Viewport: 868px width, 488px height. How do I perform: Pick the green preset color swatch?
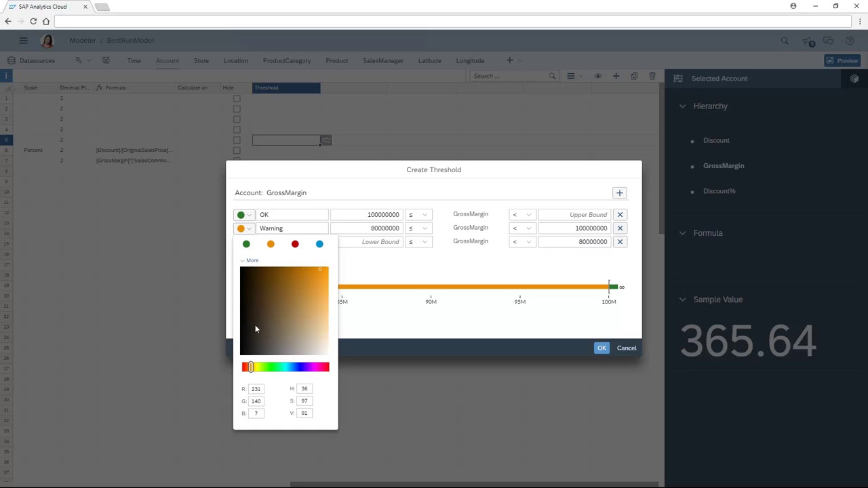click(246, 244)
